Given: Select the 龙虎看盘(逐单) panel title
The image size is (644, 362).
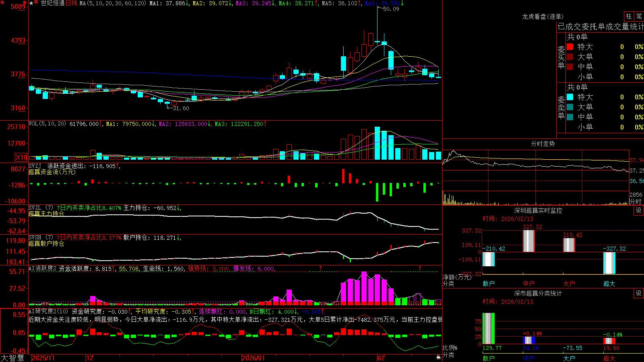Looking at the screenshot, I should [x=543, y=16].
